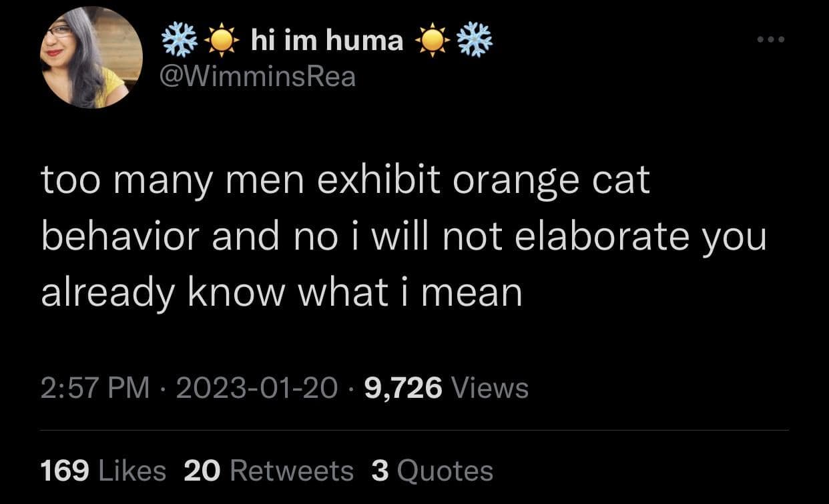Open the 3 Quotes list

tap(432, 471)
